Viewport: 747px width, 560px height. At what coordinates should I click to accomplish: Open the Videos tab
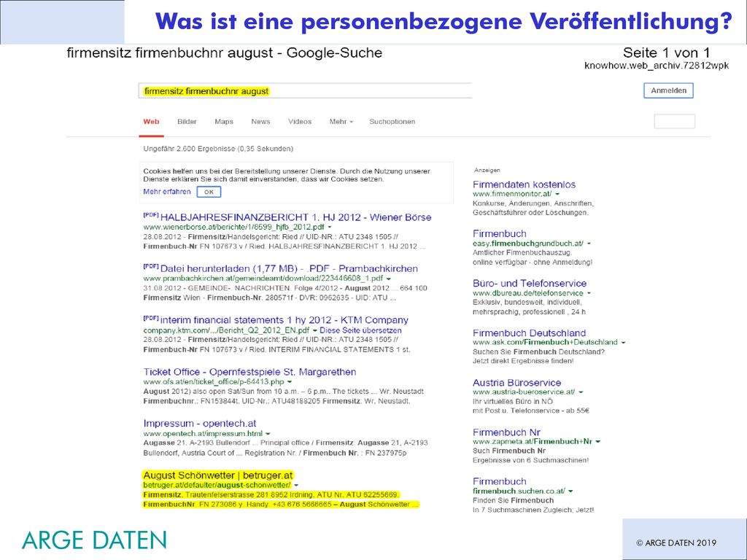300,122
